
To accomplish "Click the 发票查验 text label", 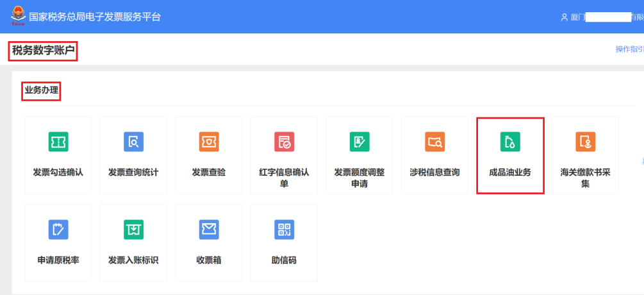I will pos(209,173).
